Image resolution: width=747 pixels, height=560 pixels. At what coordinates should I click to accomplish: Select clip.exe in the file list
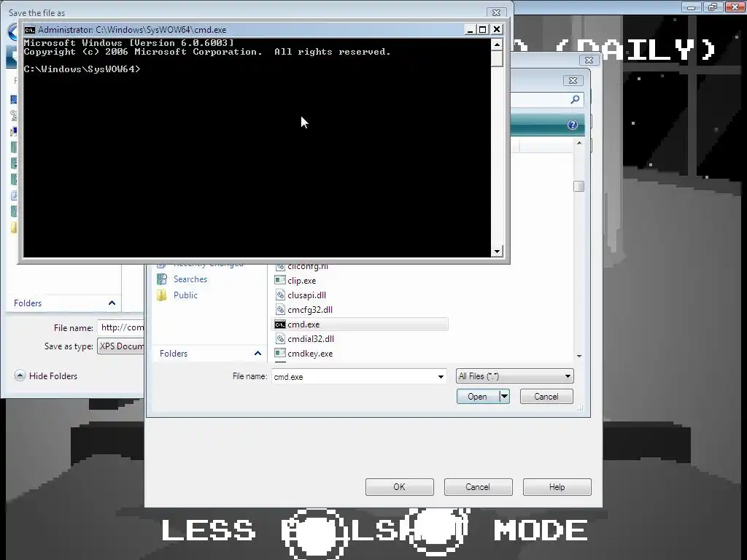tap(301, 281)
